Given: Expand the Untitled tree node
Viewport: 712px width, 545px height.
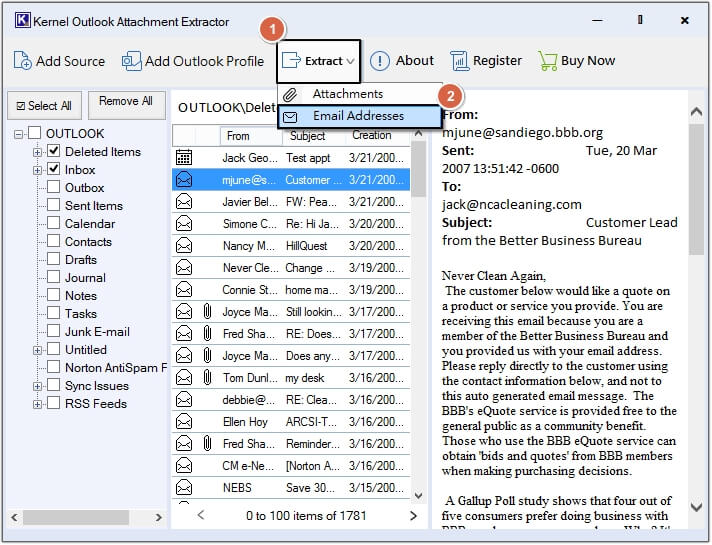Looking at the screenshot, I should point(37,350).
